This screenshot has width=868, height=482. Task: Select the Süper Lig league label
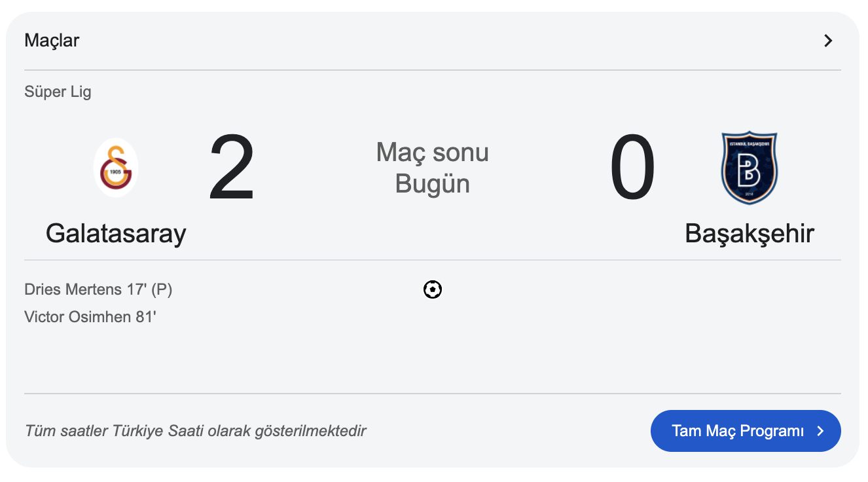(58, 92)
